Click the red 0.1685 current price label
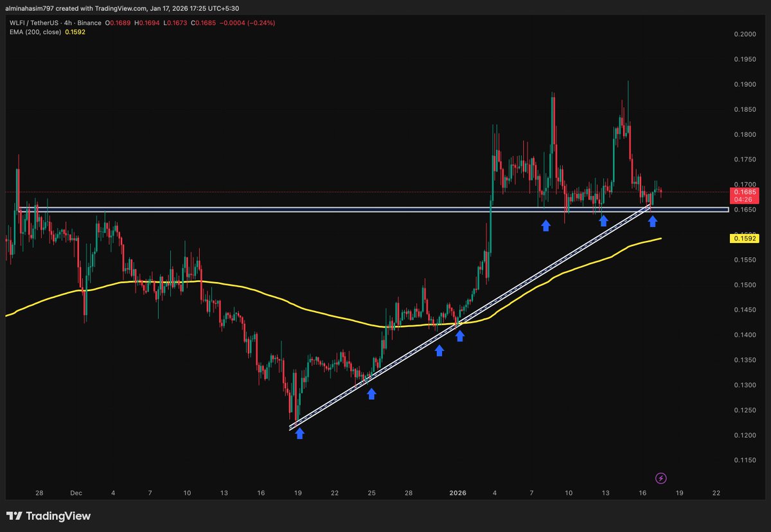Screen dimensions: 771x532 (744, 191)
